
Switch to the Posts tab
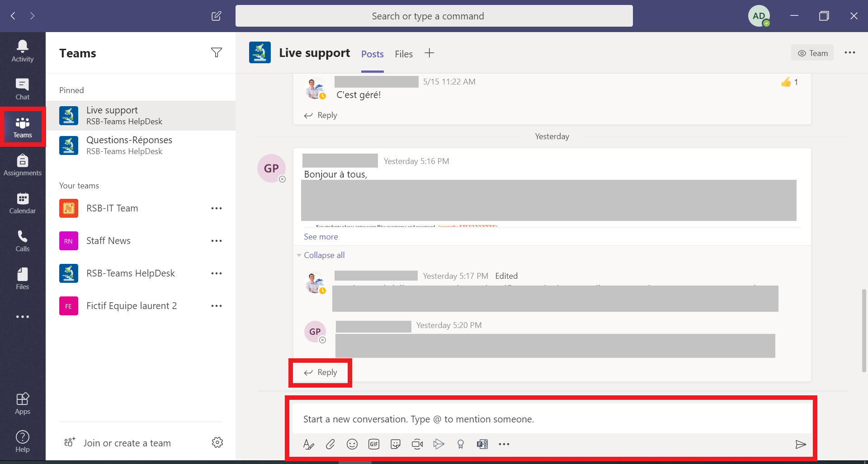373,54
